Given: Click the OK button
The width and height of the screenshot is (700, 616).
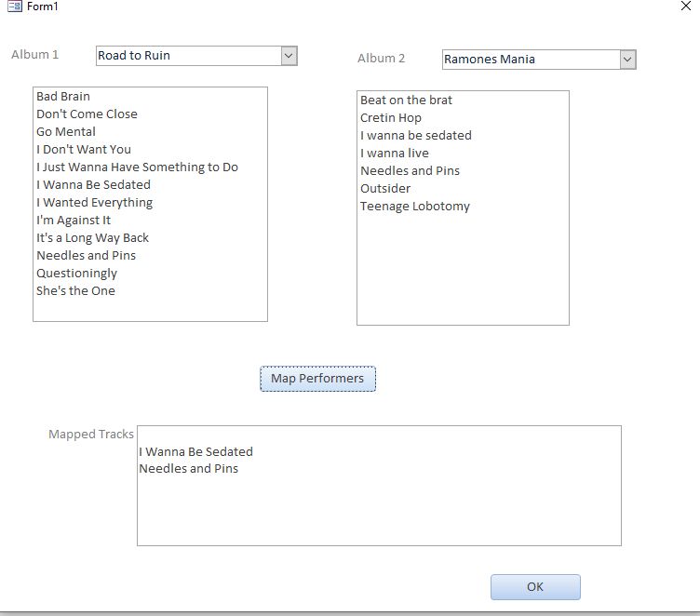Looking at the screenshot, I should pos(535,586).
